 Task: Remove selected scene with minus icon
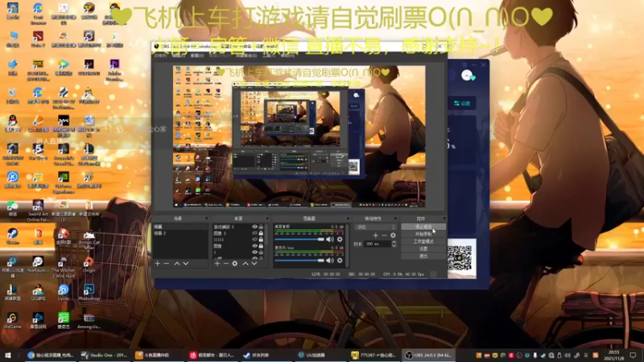[167, 264]
